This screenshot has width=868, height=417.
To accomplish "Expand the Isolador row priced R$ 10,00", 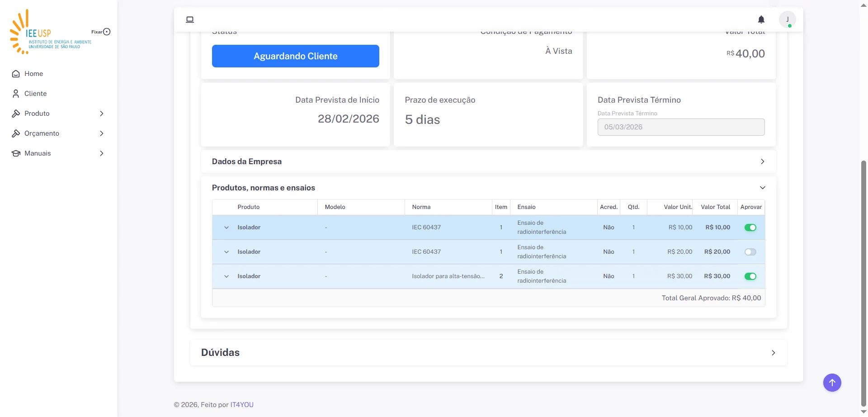I will coord(226,227).
